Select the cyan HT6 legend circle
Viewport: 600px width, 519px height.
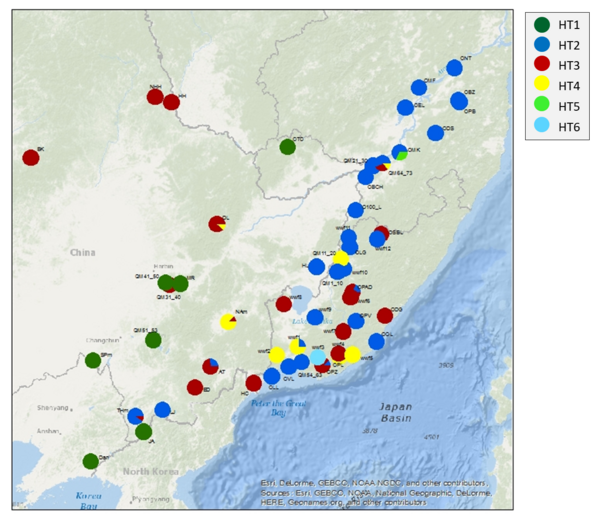point(543,125)
